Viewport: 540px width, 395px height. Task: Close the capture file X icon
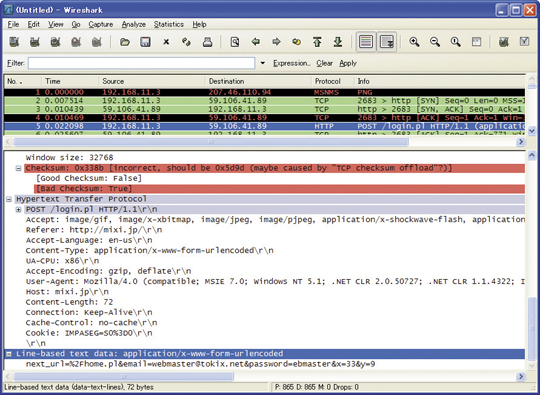[x=166, y=42]
